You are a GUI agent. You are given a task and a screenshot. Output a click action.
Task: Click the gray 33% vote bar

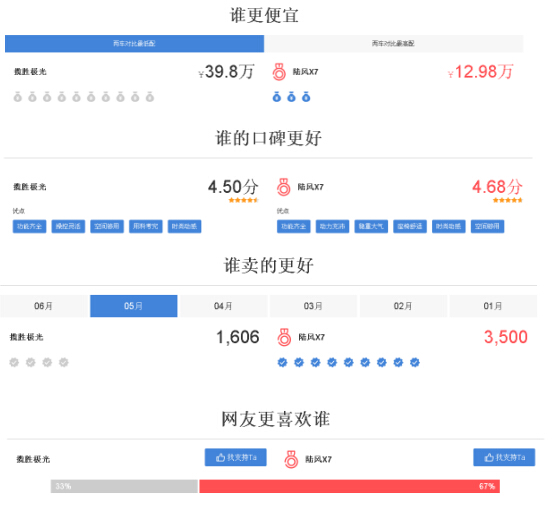click(x=124, y=486)
